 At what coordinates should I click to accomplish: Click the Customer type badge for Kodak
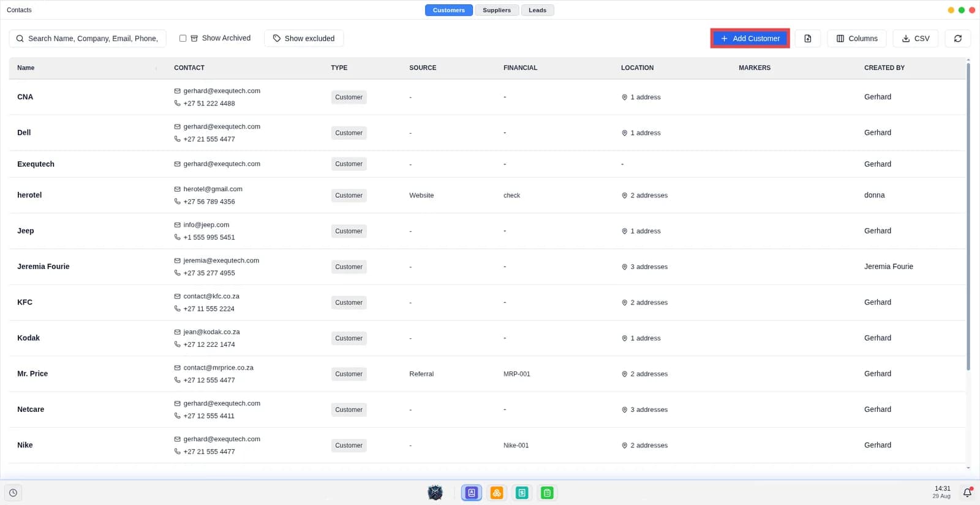pyautogui.click(x=349, y=338)
